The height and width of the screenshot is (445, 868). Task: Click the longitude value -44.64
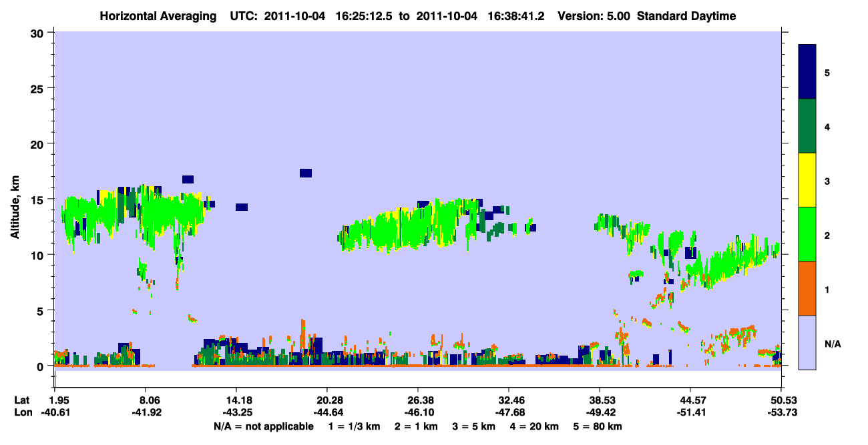point(327,412)
